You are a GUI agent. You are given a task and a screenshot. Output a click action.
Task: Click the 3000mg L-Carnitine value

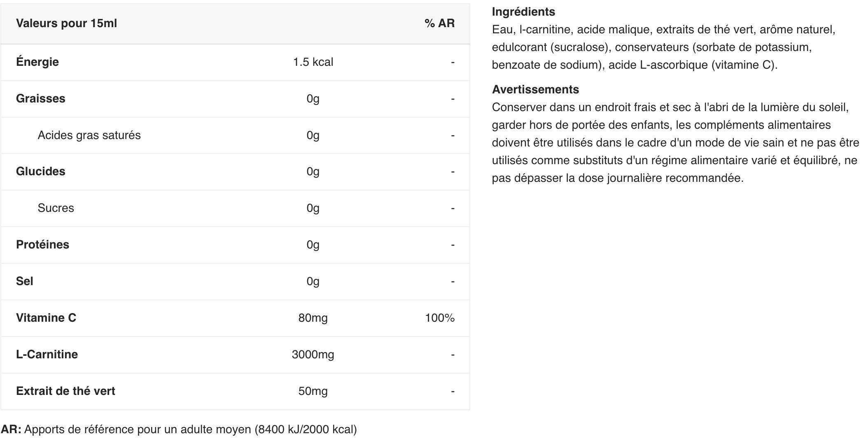click(x=313, y=355)
